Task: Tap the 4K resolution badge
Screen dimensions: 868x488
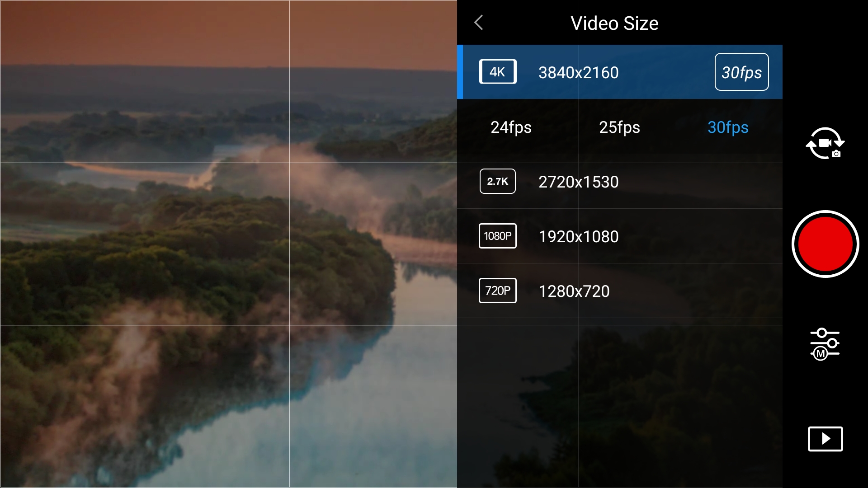Action: tap(498, 72)
